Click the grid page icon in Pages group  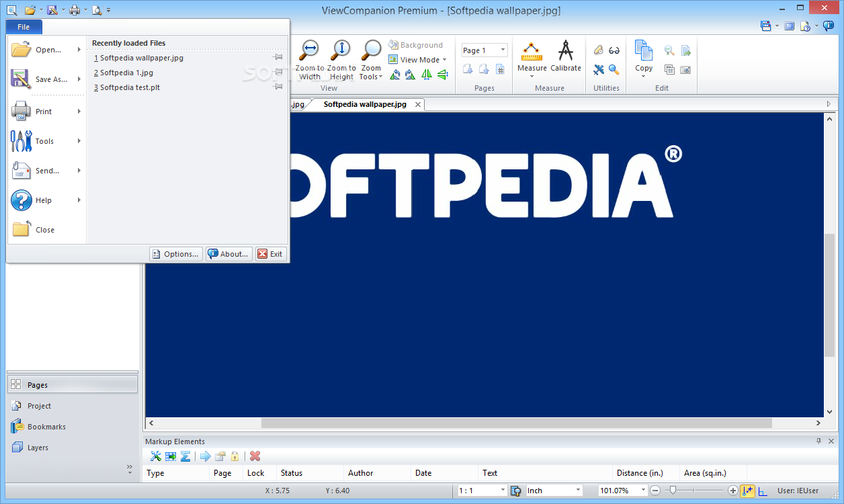(500, 69)
